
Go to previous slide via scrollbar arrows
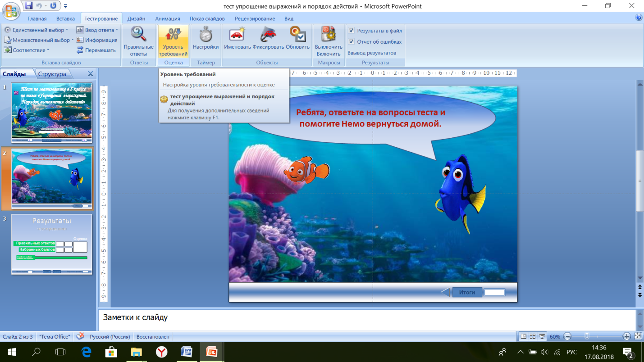click(x=639, y=287)
